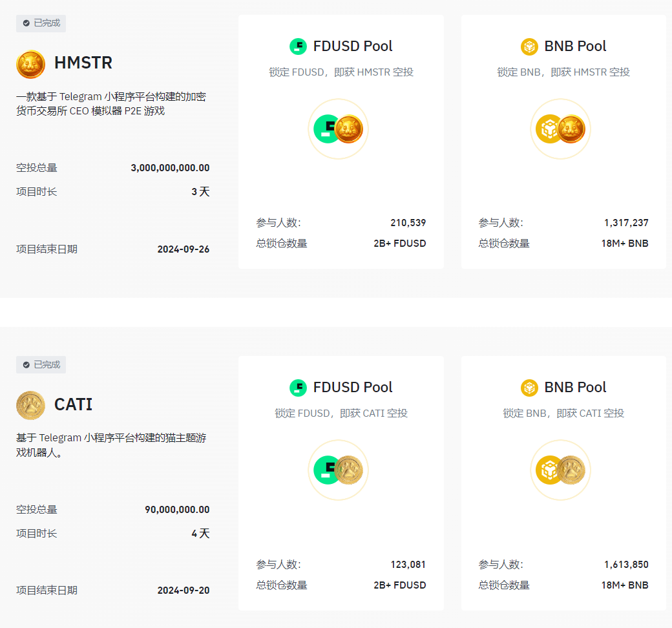Click the subtitle "锁定 BNB, 即获 HMSTR 空投"
The image size is (672, 628).
pyautogui.click(x=563, y=72)
